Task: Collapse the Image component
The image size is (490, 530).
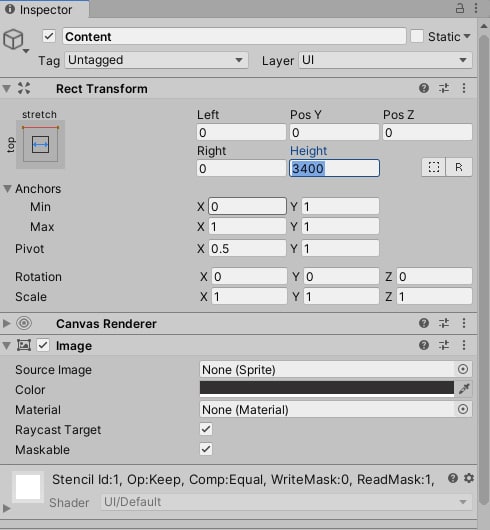Action: [x=7, y=345]
